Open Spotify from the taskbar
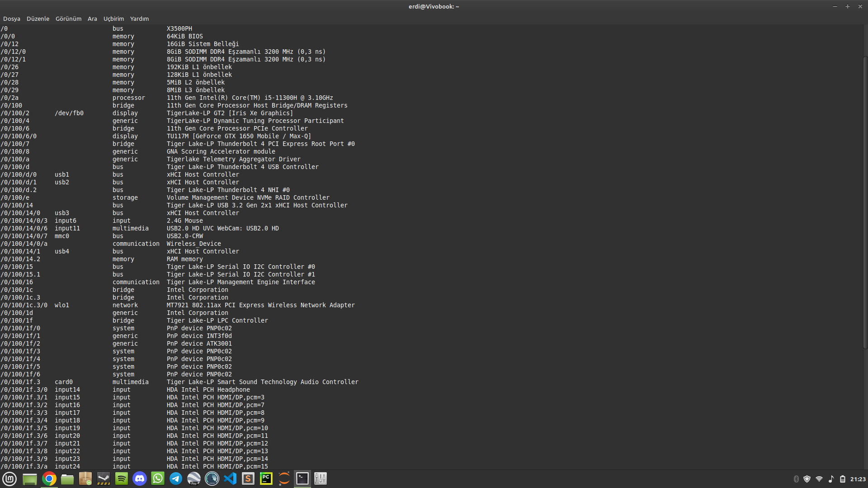 [122, 479]
